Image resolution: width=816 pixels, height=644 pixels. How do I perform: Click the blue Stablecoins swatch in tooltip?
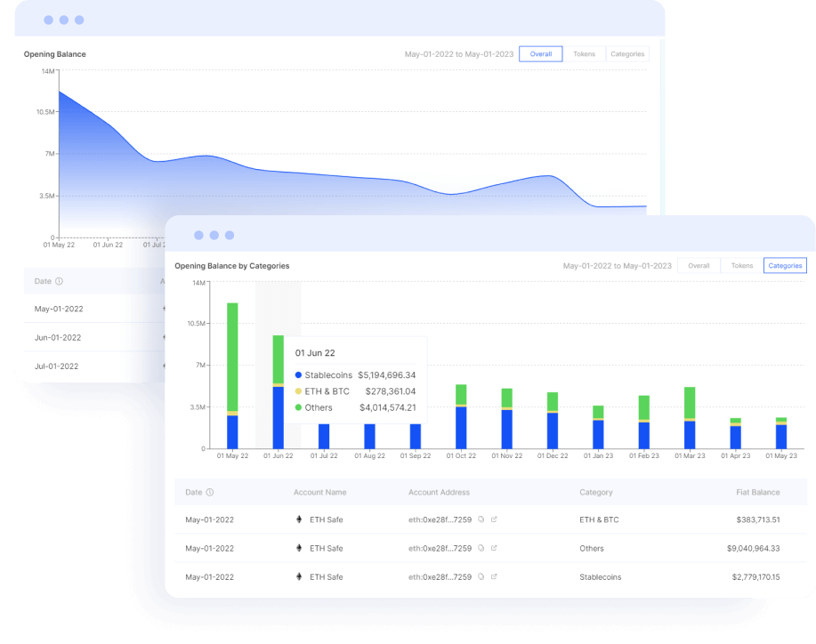(x=298, y=375)
